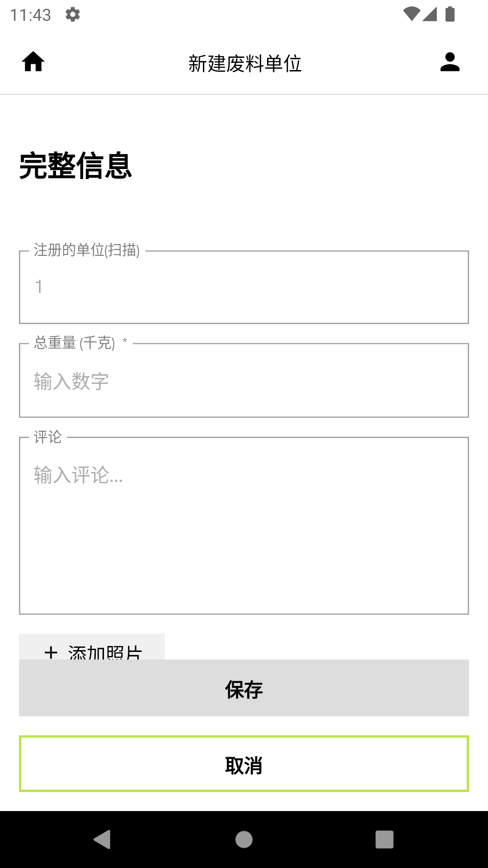Tap the plus icon beside 添加照片
Viewport: 488px width, 868px height.
(51, 651)
